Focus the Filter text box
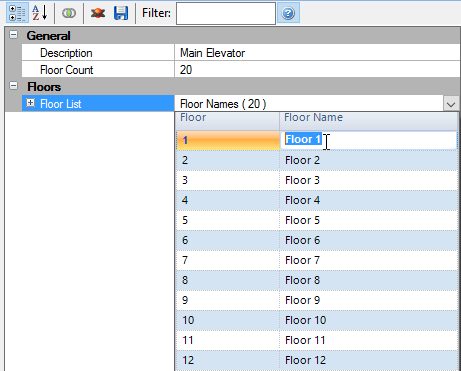Image resolution: width=461 pixels, height=371 pixels. pos(226,13)
